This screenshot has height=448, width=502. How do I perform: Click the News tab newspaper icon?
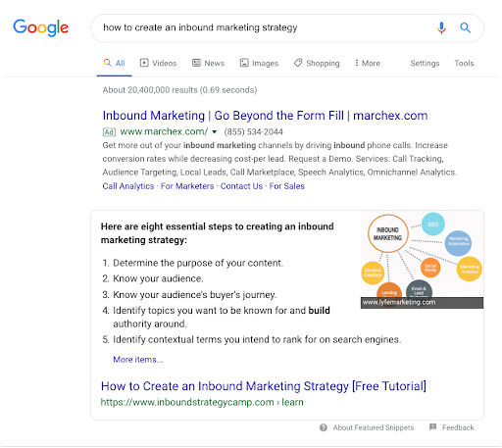[196, 63]
